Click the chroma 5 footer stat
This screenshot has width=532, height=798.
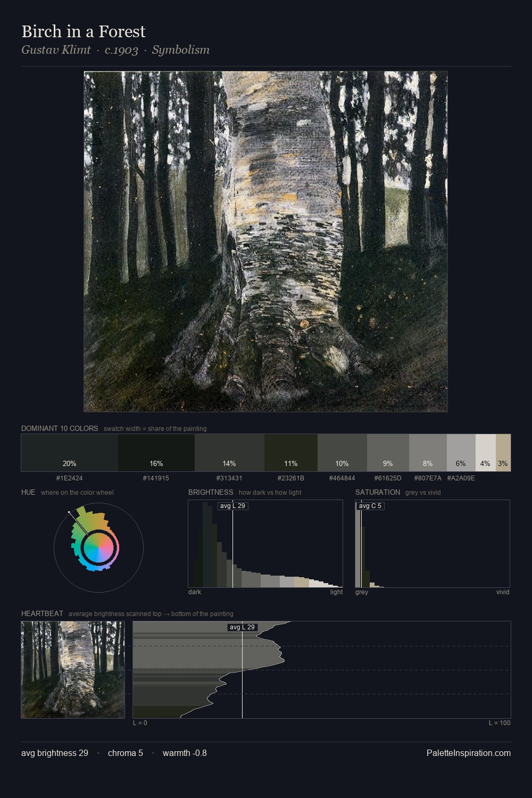126,753
